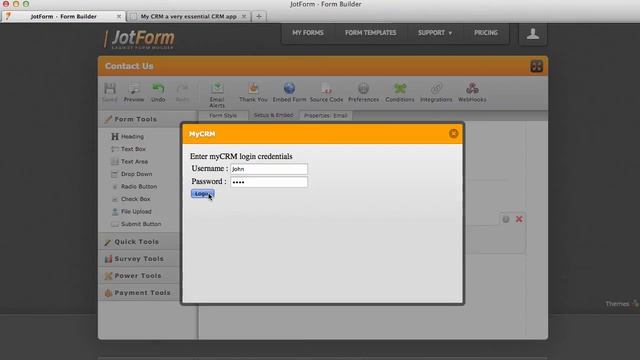This screenshot has height=360, width=640.
Task: Add a Drop Down element
Action: (x=131, y=174)
